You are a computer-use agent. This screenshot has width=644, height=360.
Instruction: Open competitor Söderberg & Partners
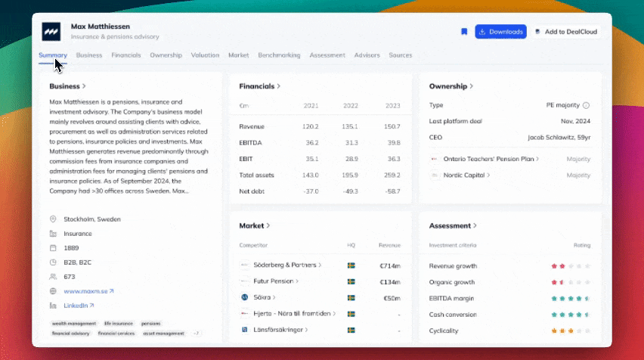287,265
